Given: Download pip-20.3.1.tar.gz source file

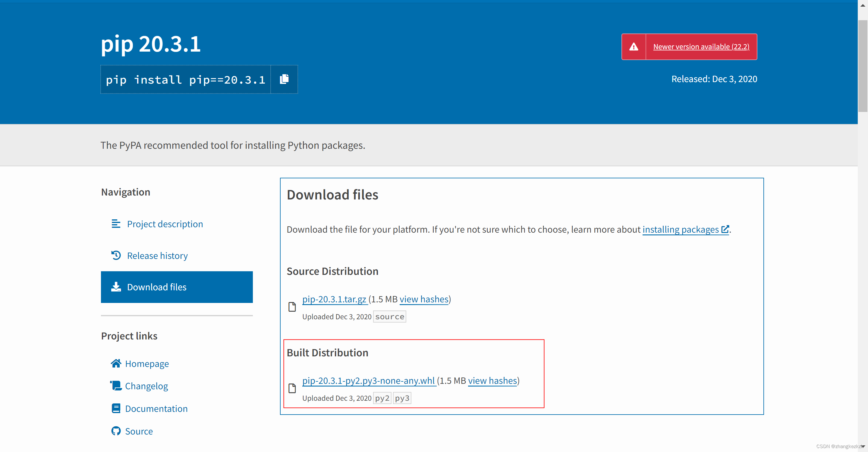Looking at the screenshot, I should coord(334,299).
